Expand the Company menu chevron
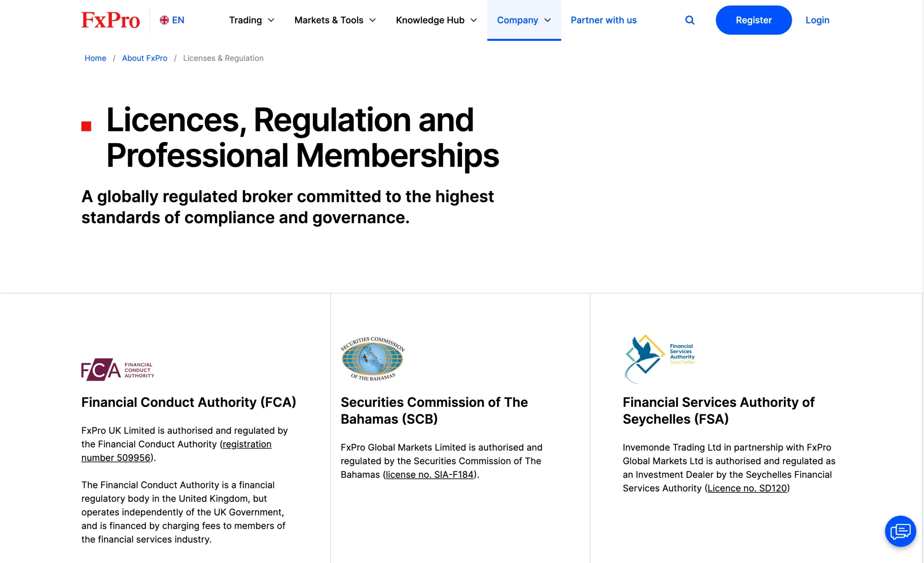 [548, 20]
